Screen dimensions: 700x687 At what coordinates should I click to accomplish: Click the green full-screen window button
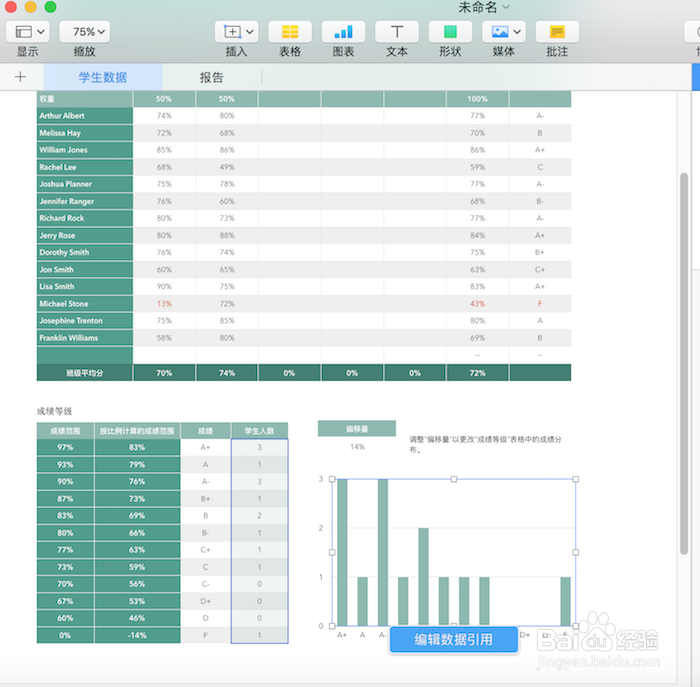point(50,7)
